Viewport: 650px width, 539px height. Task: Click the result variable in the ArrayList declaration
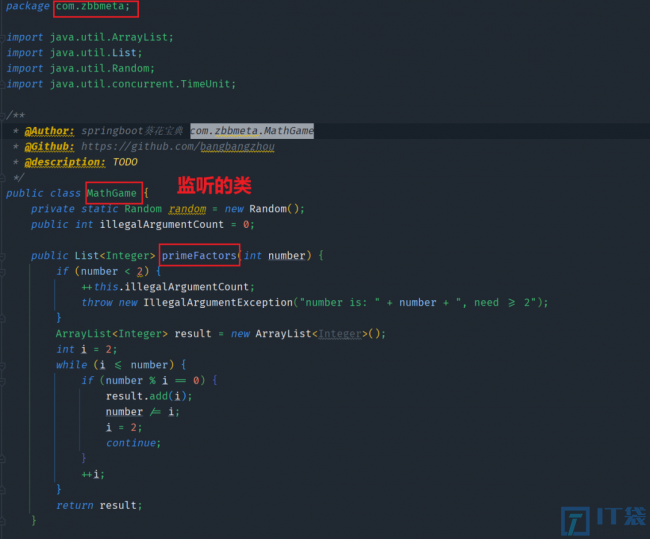193,334
